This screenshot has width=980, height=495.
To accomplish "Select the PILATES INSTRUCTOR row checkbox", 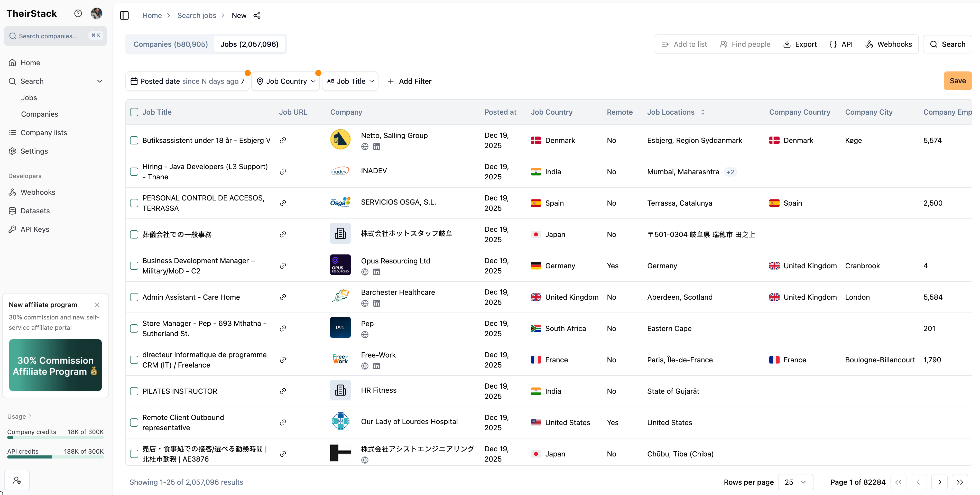I will click(134, 391).
